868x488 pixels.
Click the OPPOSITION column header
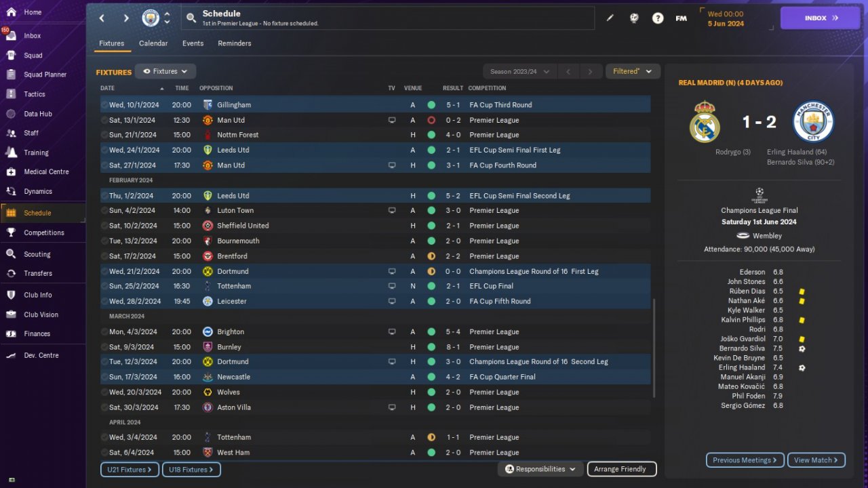(x=216, y=88)
